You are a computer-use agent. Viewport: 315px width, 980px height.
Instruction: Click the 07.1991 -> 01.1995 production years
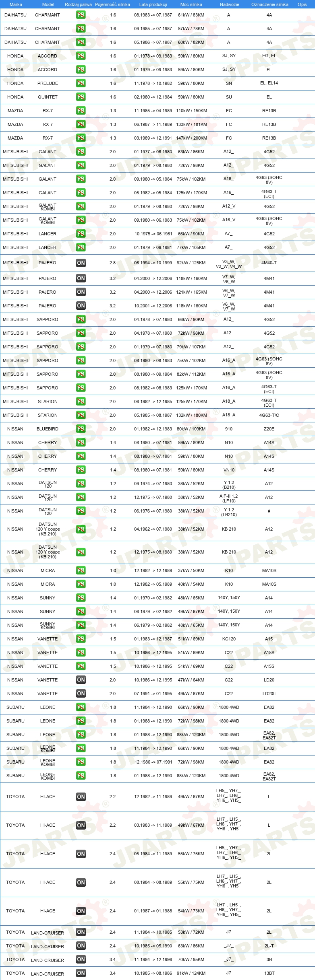tap(153, 694)
